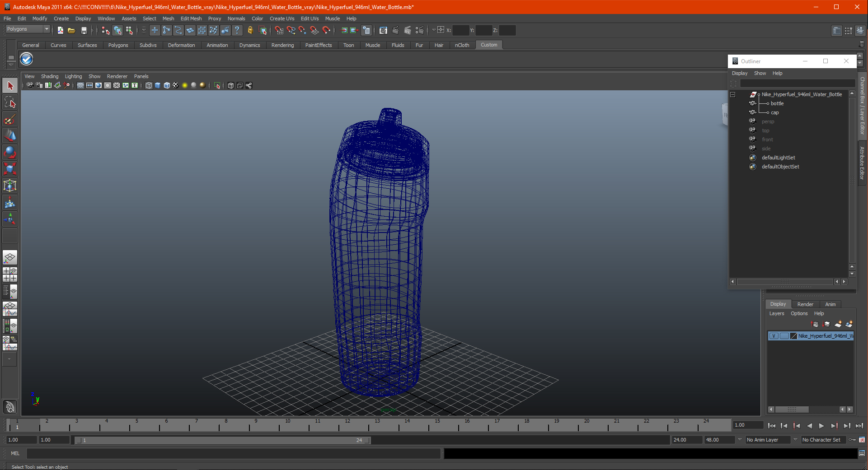Toggle use all lights yellow sphere
The image size is (868, 470).
[185, 85]
